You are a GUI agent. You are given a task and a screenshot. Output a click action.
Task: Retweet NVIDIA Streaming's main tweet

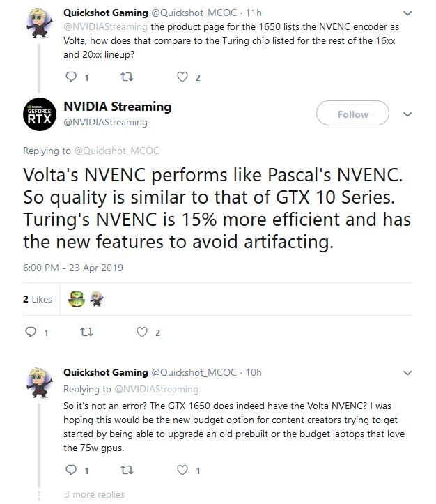pos(86,333)
